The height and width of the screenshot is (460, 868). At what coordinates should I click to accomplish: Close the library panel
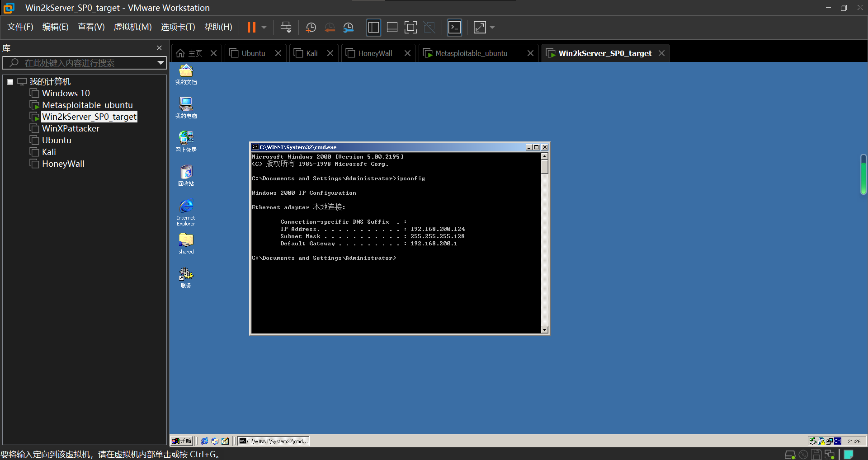[159, 48]
